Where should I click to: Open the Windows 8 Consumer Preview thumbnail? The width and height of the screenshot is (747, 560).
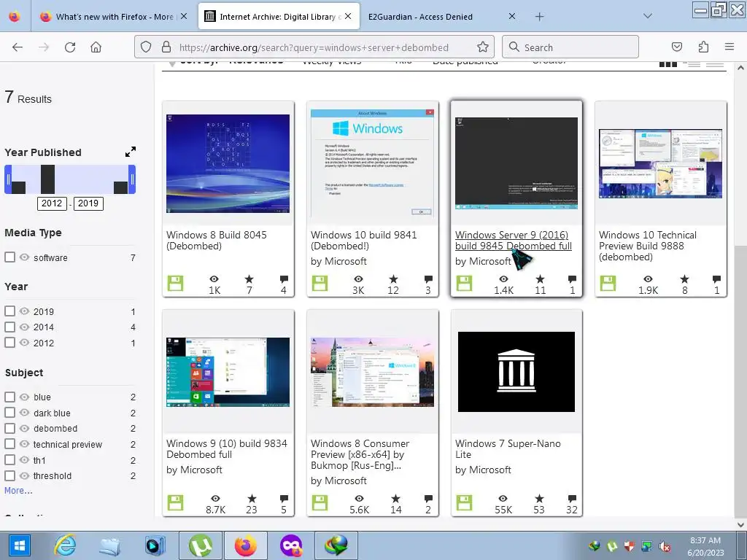(x=372, y=372)
